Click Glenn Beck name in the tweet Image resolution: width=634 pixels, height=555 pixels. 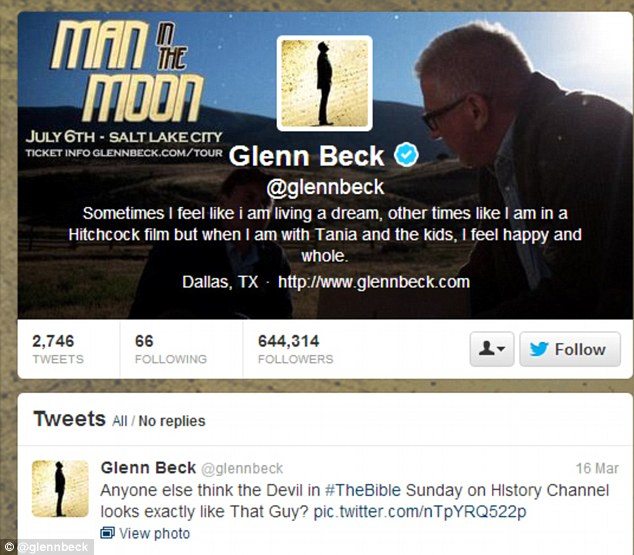tap(148, 468)
